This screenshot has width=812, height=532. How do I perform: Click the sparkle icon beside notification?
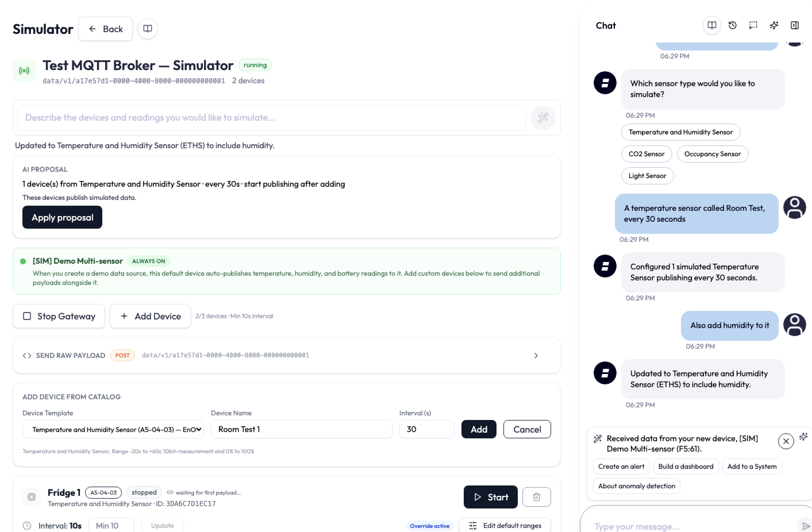pyautogui.click(x=803, y=437)
